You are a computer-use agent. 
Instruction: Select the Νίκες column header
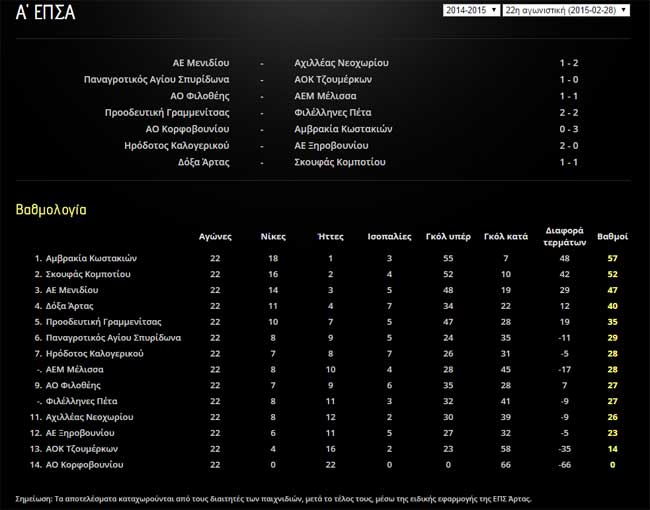pyautogui.click(x=272, y=237)
